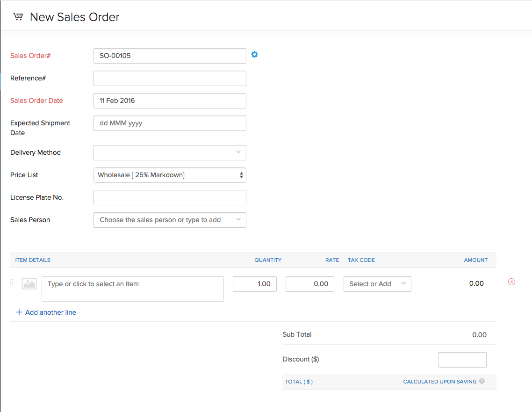Select the Quantity field showing 1.00
532x412 pixels.
click(255, 284)
